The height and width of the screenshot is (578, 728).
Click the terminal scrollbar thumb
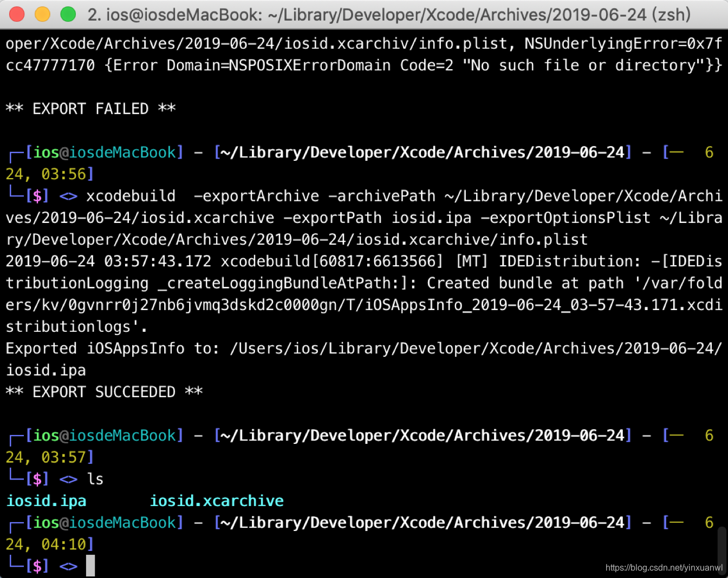[x=722, y=549]
